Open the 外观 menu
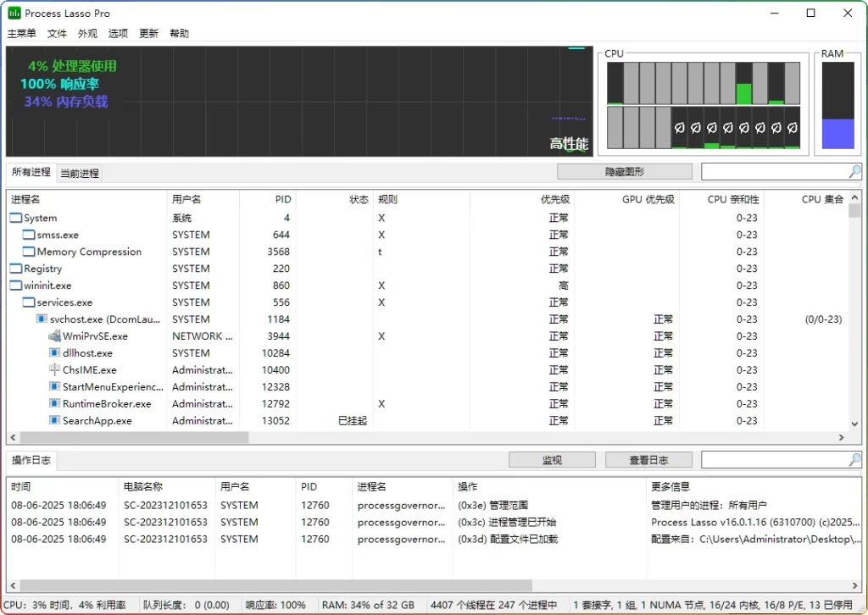868x615 pixels. click(x=87, y=33)
